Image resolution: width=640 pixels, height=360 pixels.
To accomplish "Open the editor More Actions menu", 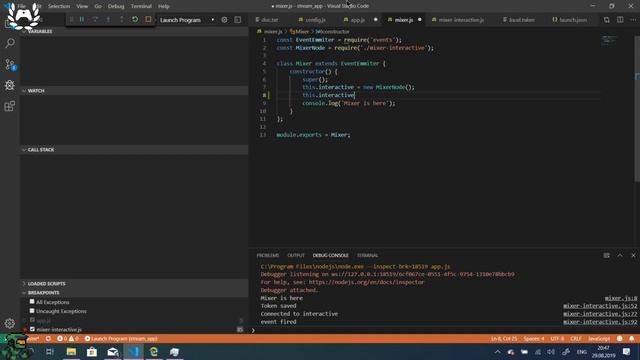I will point(633,20).
